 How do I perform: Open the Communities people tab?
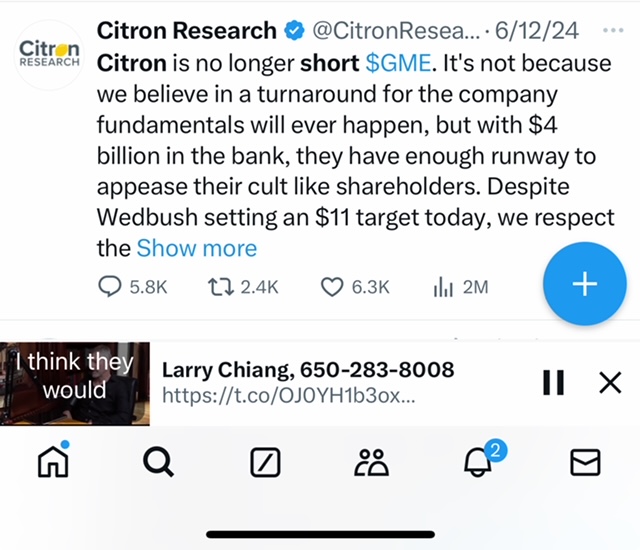(371, 461)
